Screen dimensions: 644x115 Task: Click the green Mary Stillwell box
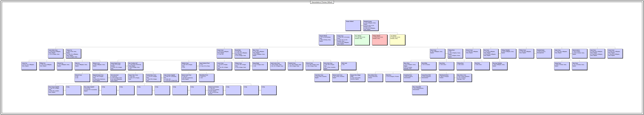click(362, 40)
